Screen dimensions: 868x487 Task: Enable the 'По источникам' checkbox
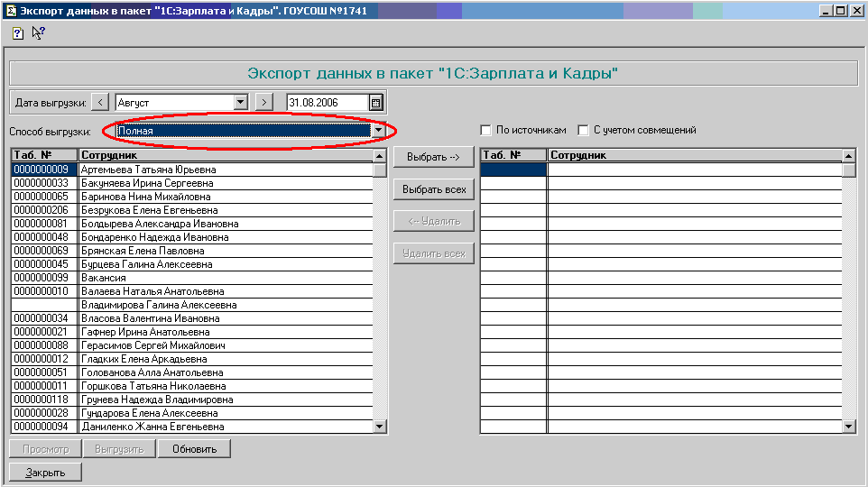tap(486, 130)
